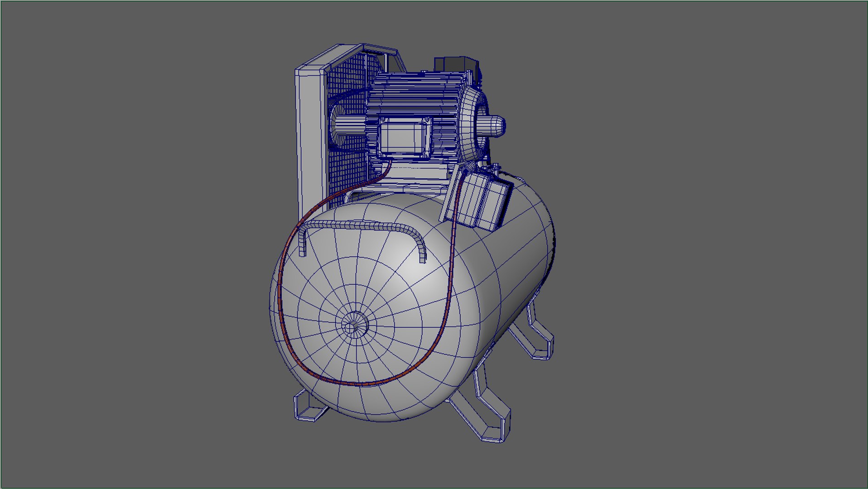This screenshot has height=489, width=868.
Task: Select the electric motor's rectangular junction box
Action: 404,137
